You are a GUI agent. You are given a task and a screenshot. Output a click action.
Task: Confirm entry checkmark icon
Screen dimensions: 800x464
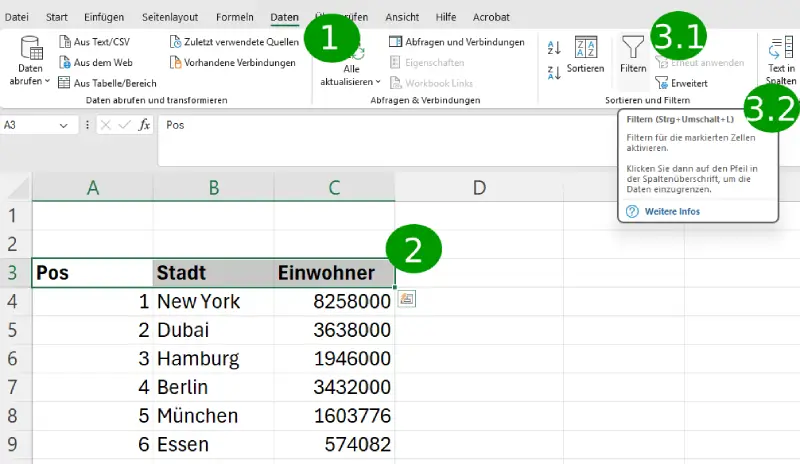(124, 125)
